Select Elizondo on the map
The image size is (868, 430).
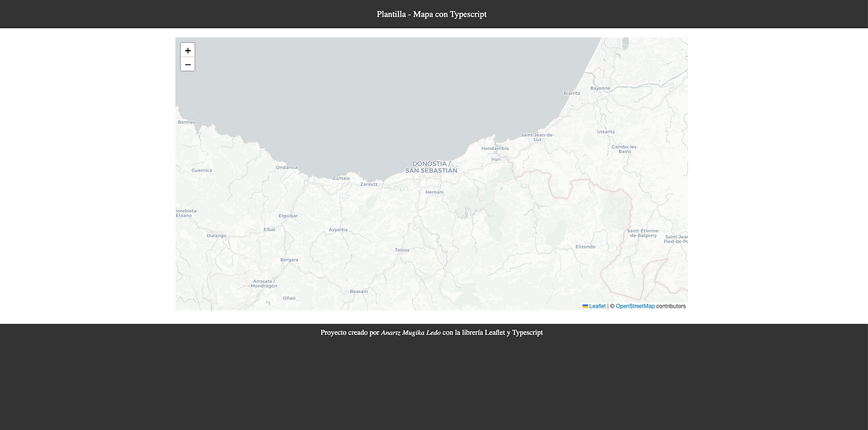tap(584, 246)
